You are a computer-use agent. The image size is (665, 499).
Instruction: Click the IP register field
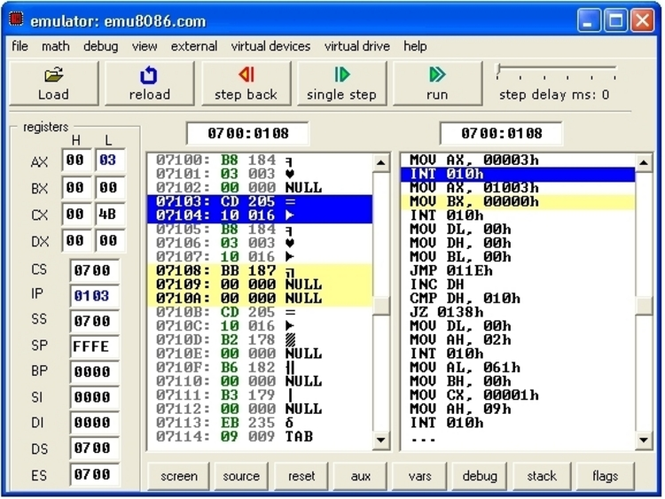pos(95,295)
